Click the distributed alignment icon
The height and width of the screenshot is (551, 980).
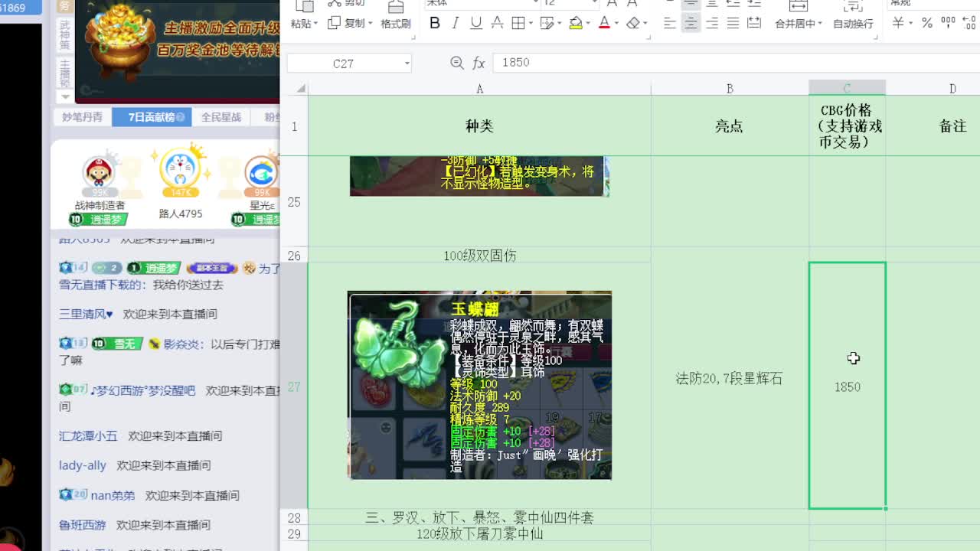(754, 23)
